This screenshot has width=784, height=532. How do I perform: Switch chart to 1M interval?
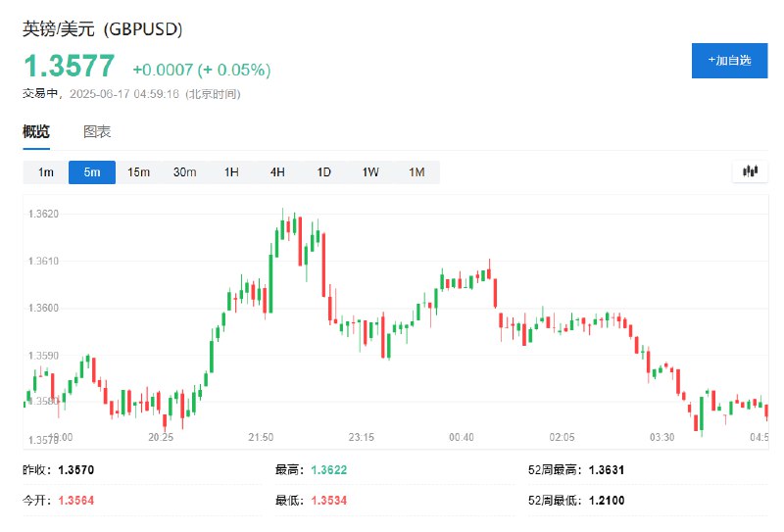coord(416,172)
